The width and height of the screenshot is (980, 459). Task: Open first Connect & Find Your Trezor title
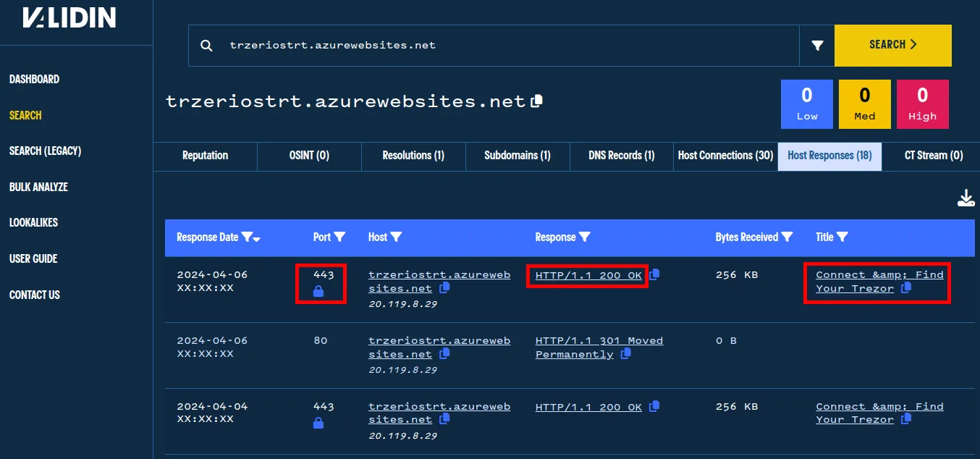click(879, 282)
